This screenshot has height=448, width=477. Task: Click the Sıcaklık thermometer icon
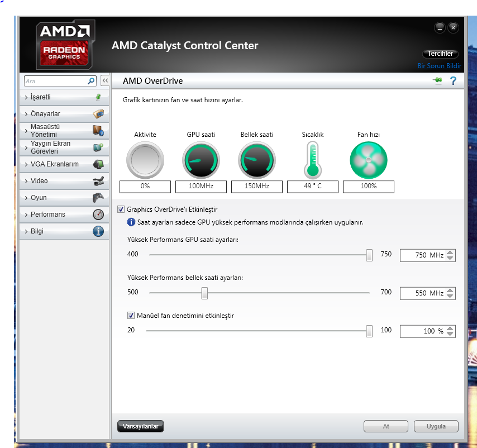(x=313, y=160)
